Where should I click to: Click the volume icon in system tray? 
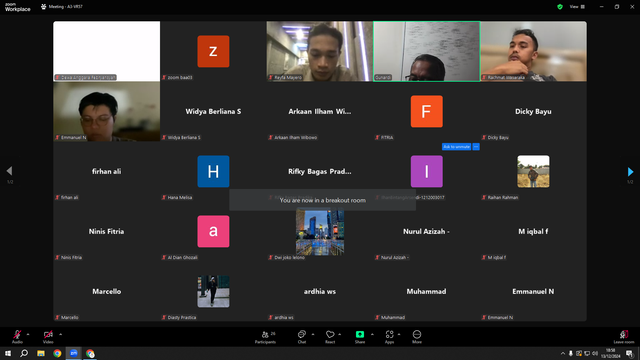[595, 353]
